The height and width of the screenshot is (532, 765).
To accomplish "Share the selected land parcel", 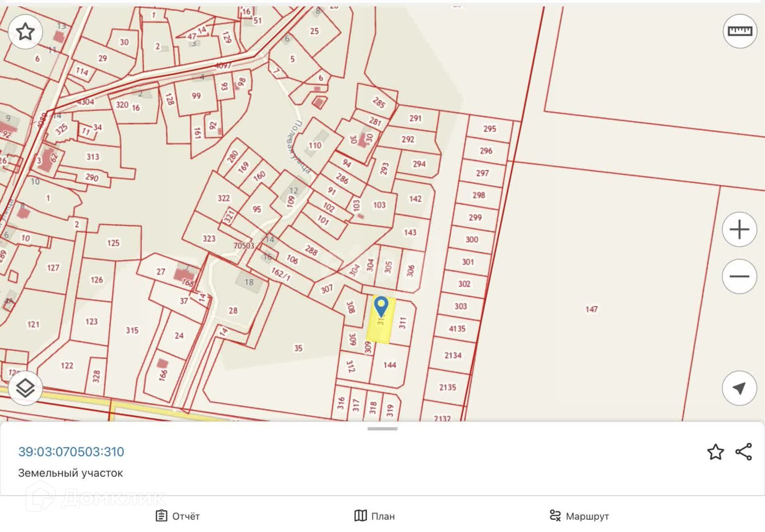I will pos(743,452).
